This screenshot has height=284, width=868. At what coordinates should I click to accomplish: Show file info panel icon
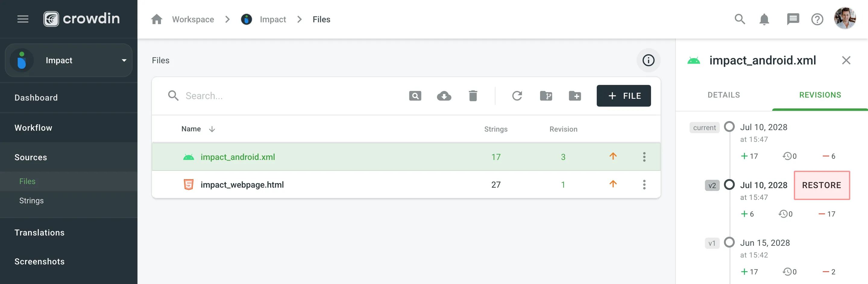click(x=648, y=60)
